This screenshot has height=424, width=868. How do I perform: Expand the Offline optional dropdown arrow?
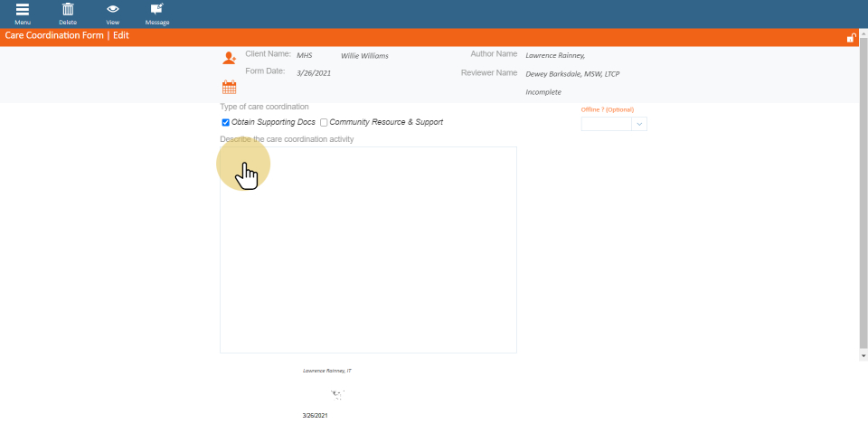tap(639, 124)
